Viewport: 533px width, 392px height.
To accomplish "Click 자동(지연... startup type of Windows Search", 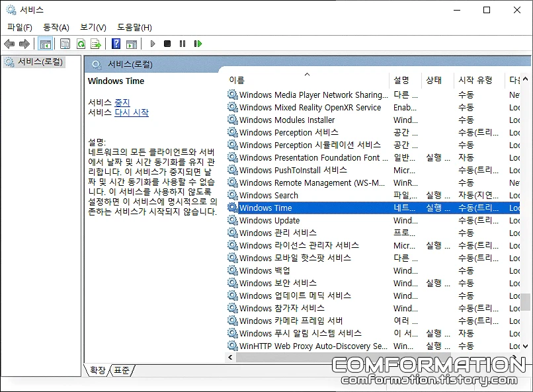I will point(478,195).
